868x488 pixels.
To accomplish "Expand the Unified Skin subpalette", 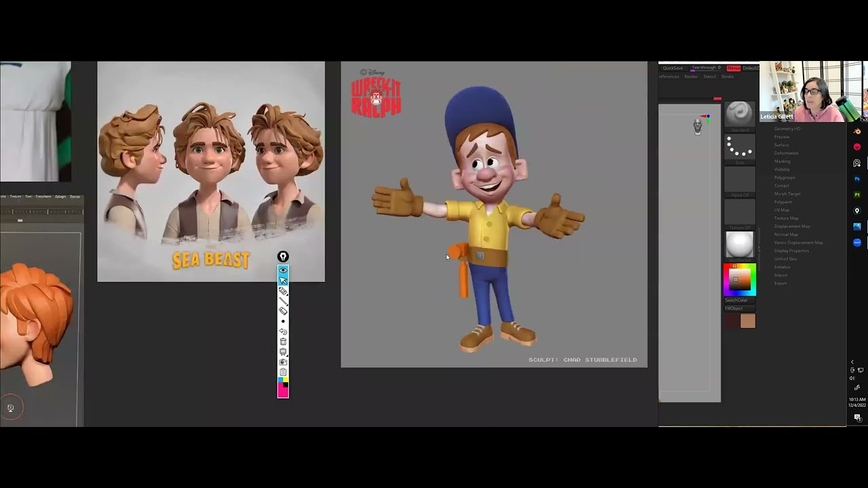I will 786,259.
